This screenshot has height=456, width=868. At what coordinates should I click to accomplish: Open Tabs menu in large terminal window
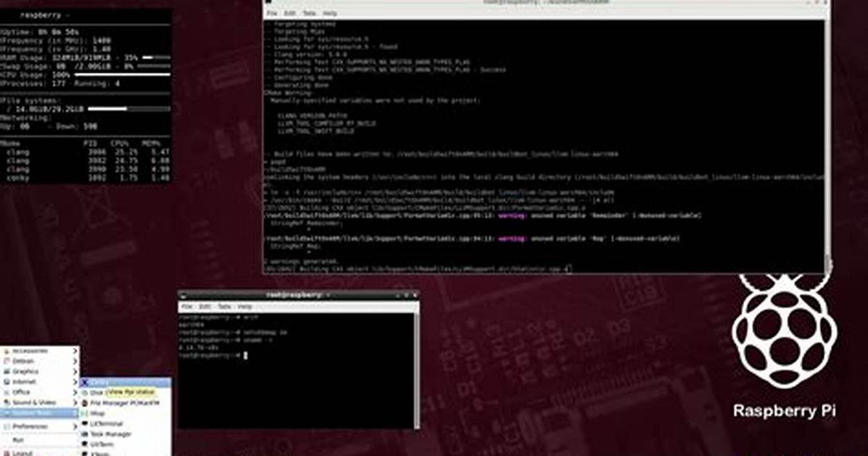[309, 13]
